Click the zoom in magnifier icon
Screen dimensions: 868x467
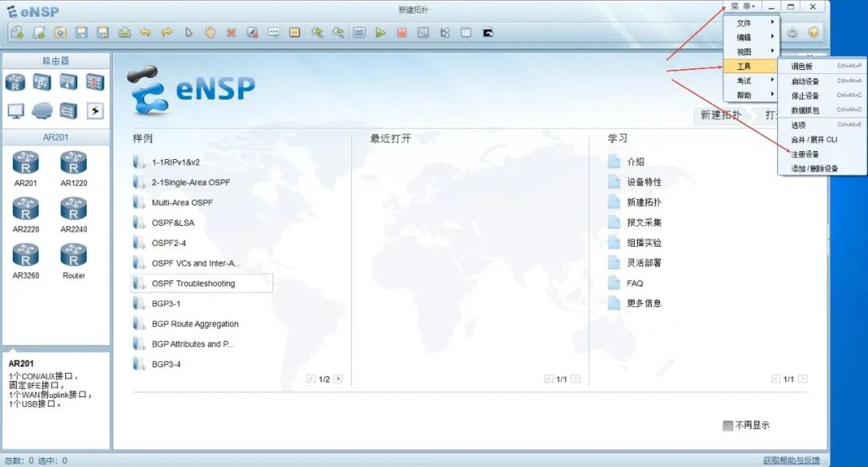click(317, 33)
